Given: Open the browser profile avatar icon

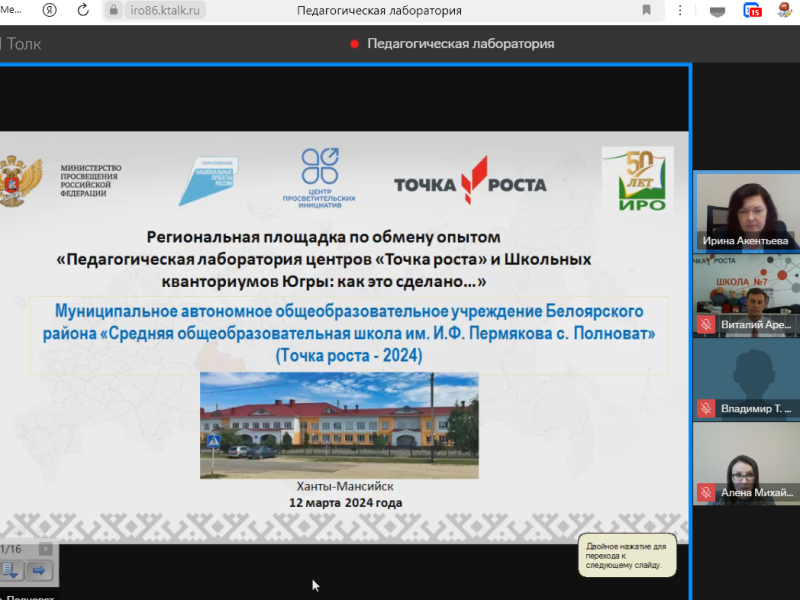Looking at the screenshot, I should 785,11.
